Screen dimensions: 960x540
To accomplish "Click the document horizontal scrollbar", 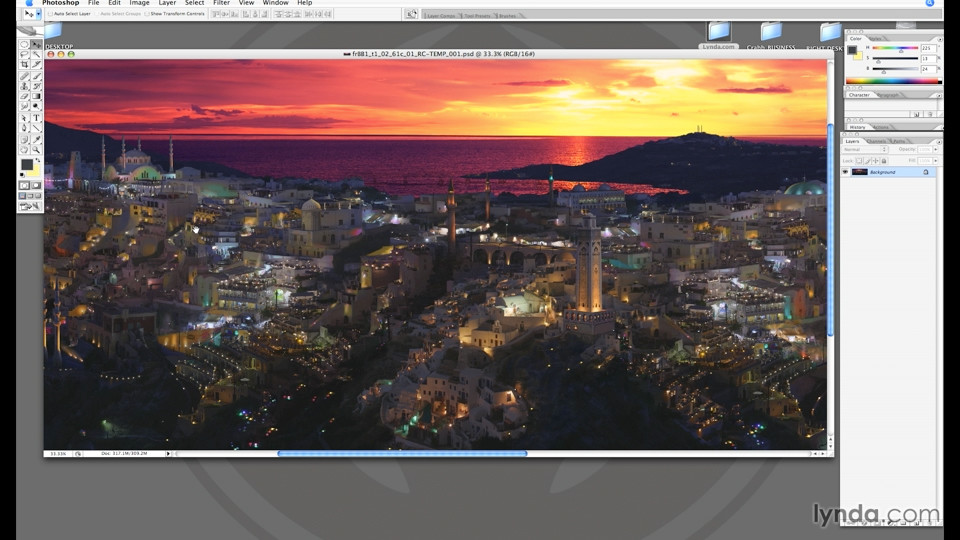I will [492, 454].
